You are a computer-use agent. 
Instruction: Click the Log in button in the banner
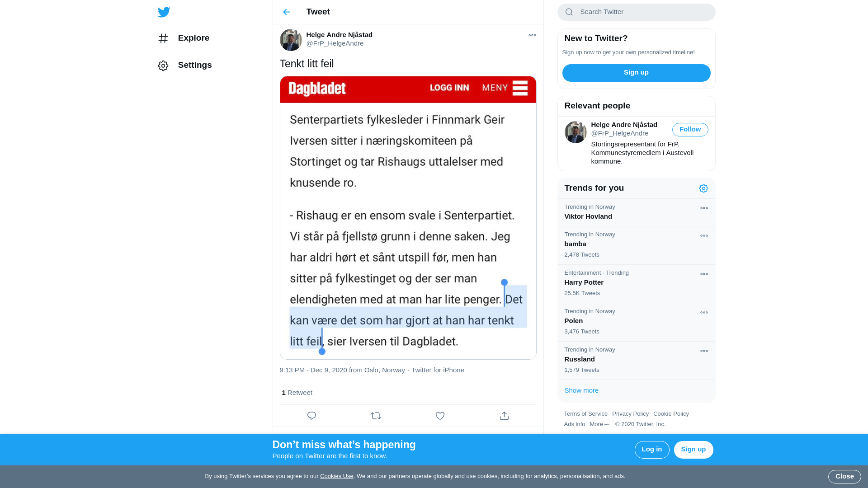tap(651, 450)
